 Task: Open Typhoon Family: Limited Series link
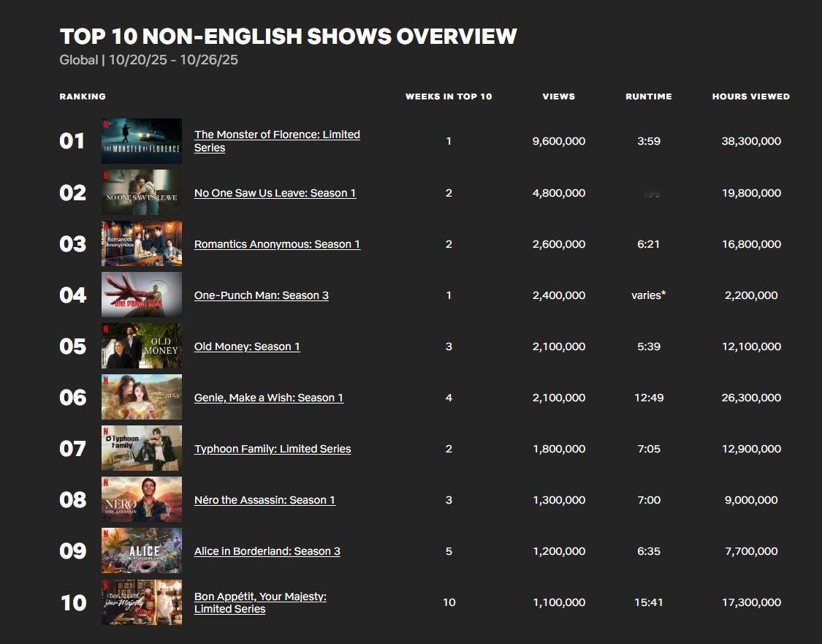coord(272,449)
